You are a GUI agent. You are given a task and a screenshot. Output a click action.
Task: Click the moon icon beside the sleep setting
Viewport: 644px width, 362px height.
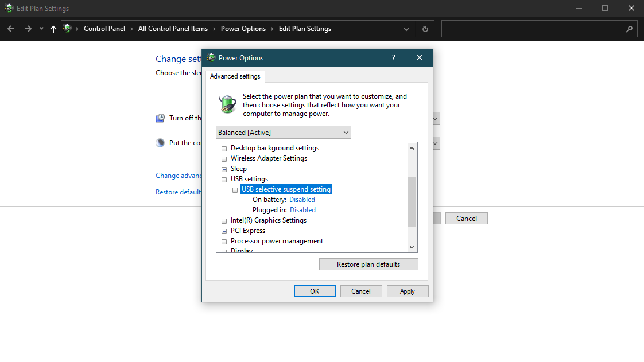[160, 142]
